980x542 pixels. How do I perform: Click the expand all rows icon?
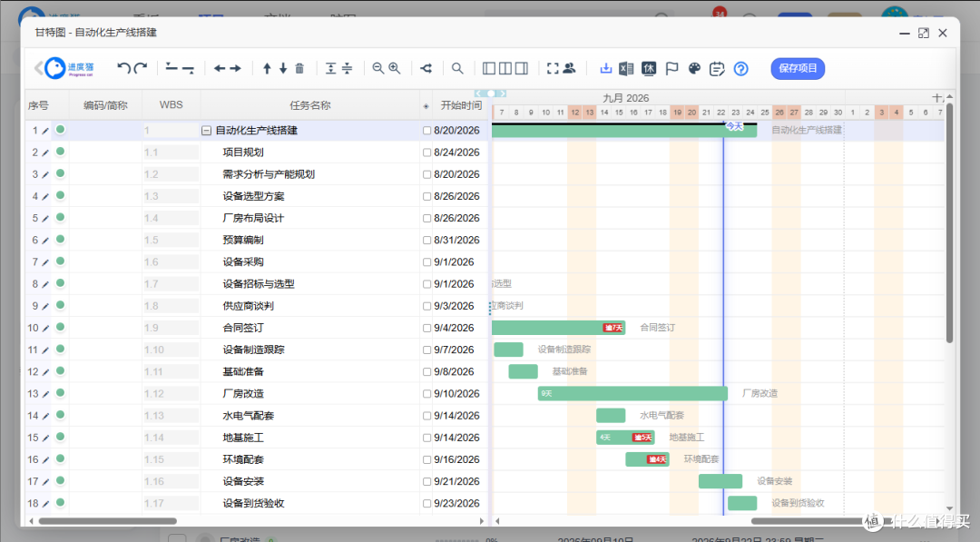(330, 68)
